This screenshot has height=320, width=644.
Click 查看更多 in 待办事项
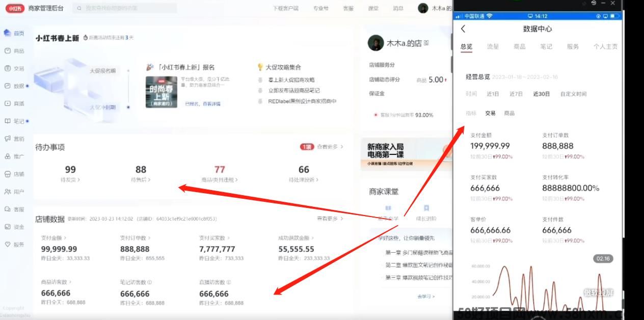(x=330, y=147)
